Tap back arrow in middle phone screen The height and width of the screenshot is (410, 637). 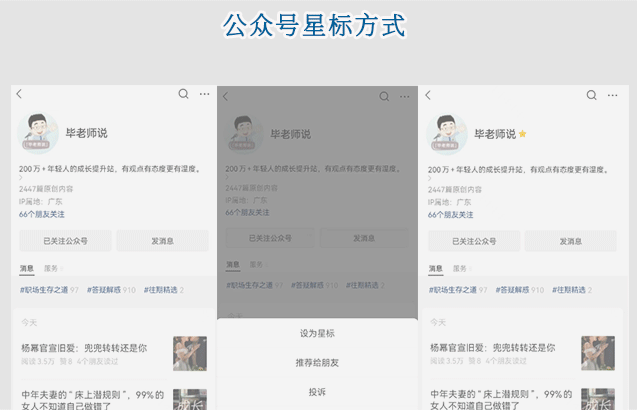pyautogui.click(x=225, y=96)
